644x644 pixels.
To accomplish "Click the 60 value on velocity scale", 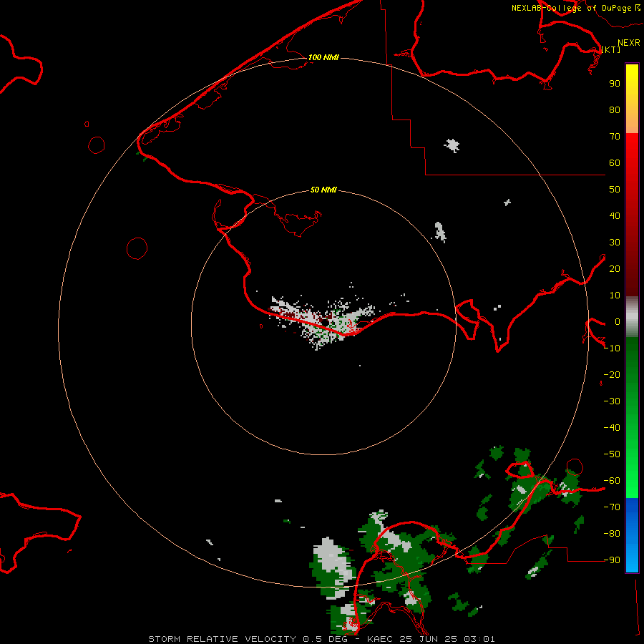I will coord(615,162).
